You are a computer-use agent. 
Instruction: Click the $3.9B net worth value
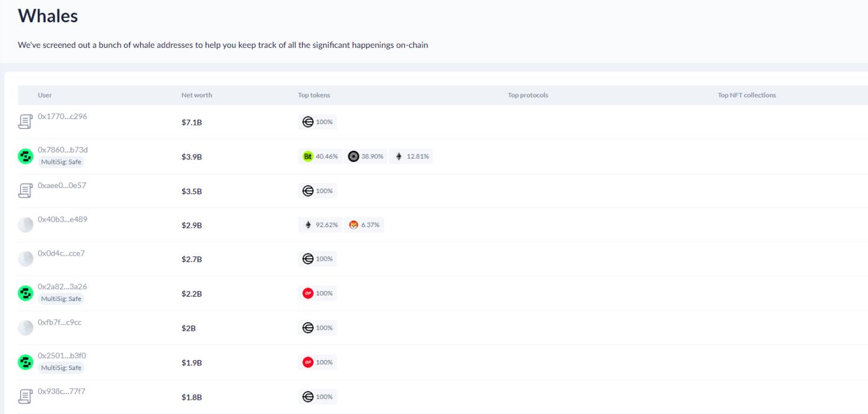[192, 157]
